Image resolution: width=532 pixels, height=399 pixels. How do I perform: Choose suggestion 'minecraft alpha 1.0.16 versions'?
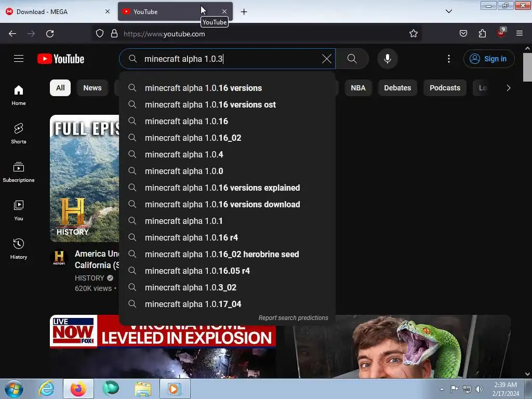(x=228, y=88)
